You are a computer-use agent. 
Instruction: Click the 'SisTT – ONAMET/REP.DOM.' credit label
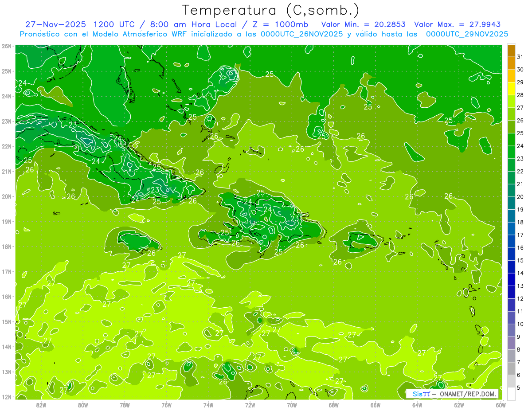pos(452,394)
